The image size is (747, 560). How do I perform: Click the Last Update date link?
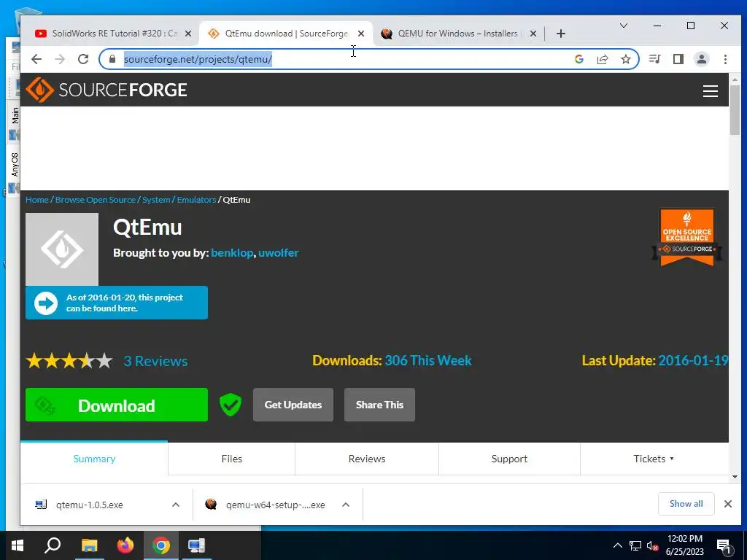693,360
